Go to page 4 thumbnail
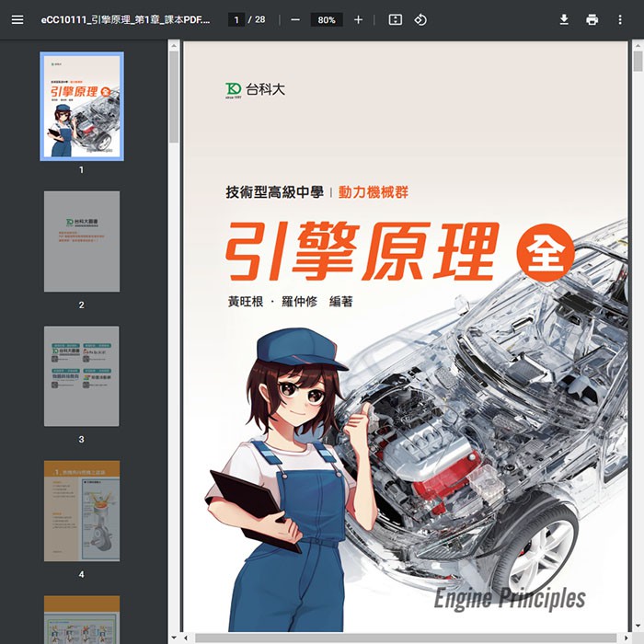The height and width of the screenshot is (644, 644). 81,511
